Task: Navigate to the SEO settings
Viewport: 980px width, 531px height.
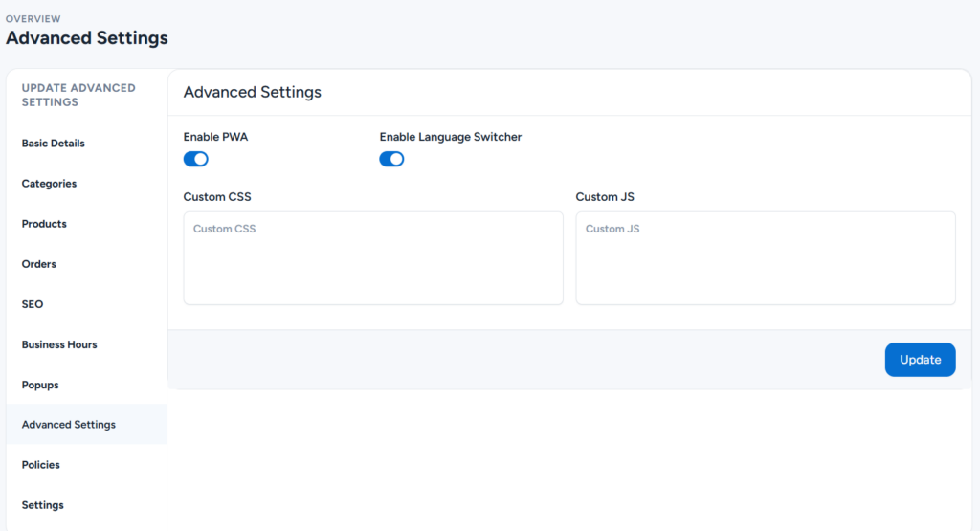Action: pos(33,304)
